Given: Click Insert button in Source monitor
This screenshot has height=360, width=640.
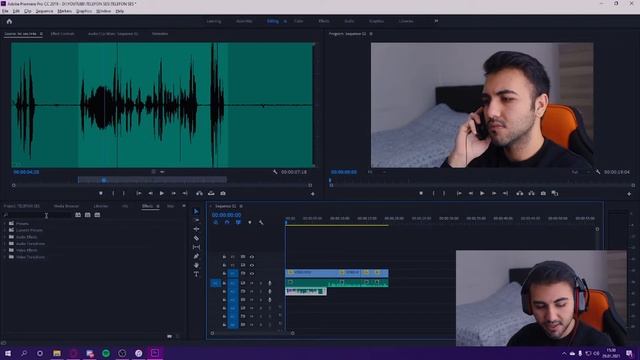Looking at the screenshot, I should click(199, 193).
